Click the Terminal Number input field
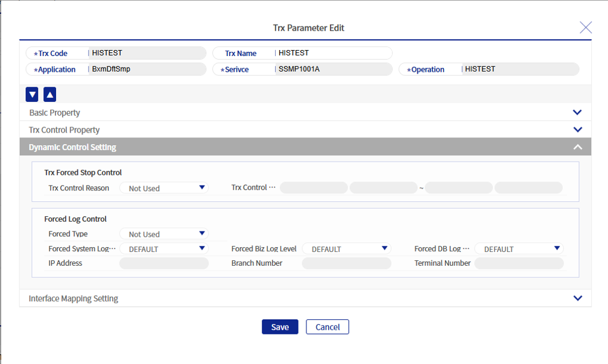The width and height of the screenshot is (608, 364). [519, 263]
